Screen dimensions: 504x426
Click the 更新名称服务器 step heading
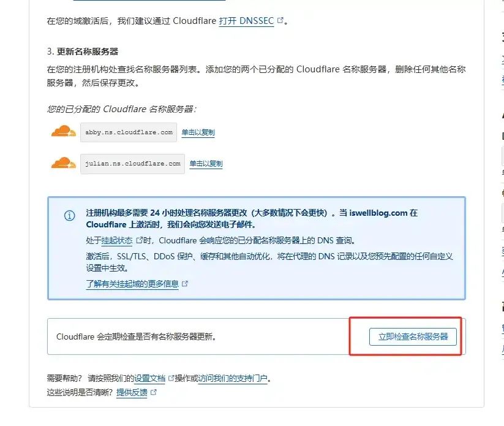(x=88, y=51)
